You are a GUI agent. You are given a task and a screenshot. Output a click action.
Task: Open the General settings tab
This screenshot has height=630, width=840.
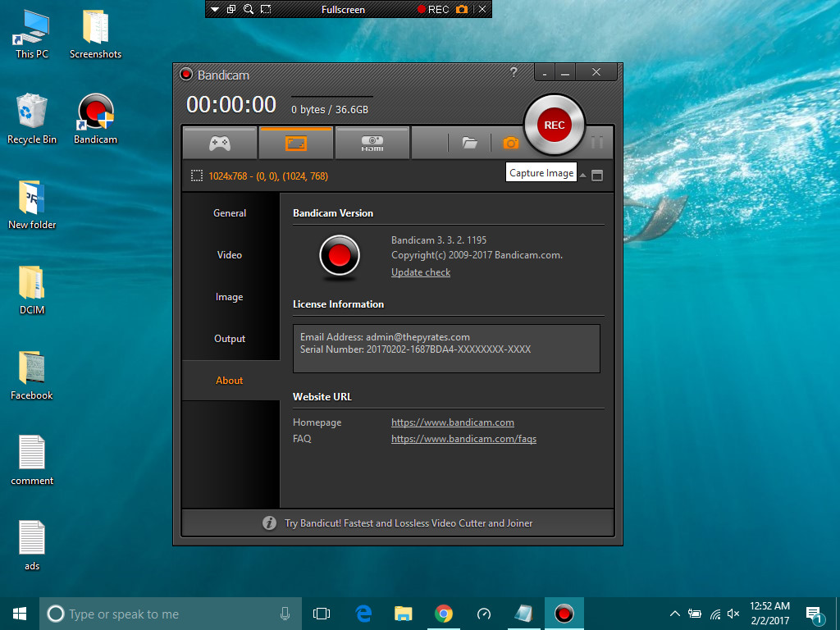coord(231,213)
